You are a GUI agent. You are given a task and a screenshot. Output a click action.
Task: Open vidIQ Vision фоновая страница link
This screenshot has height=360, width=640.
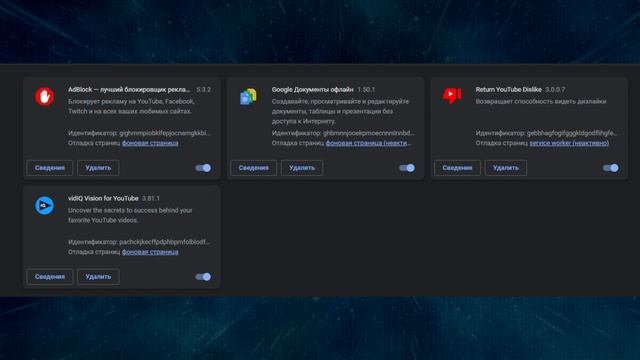150,252
